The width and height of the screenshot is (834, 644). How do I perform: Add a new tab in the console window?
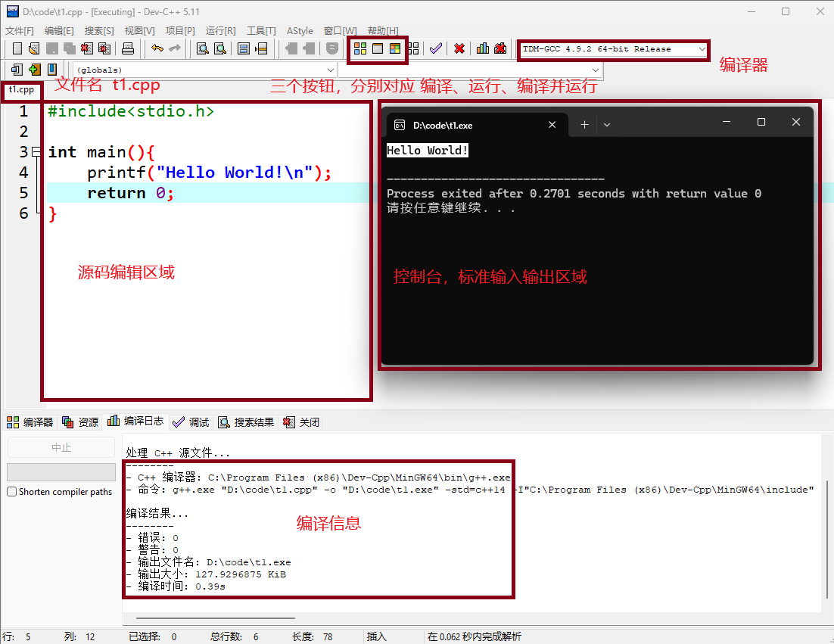click(x=584, y=125)
